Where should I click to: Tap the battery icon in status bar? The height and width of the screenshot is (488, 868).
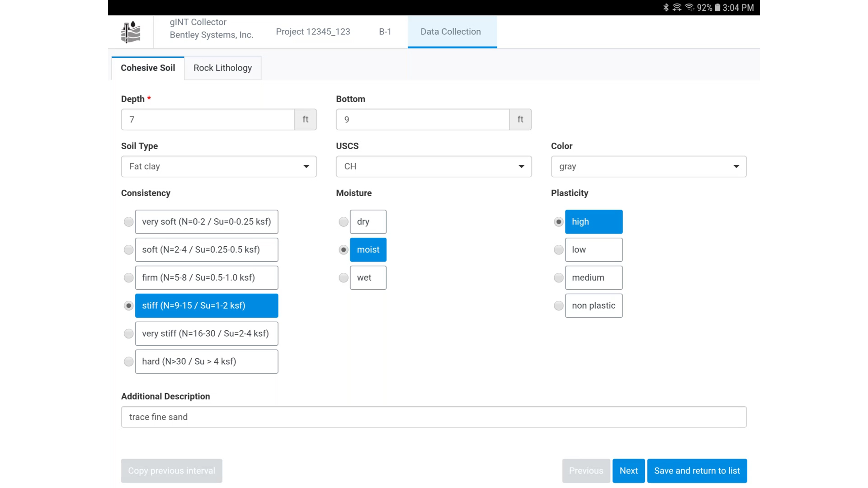point(717,7)
